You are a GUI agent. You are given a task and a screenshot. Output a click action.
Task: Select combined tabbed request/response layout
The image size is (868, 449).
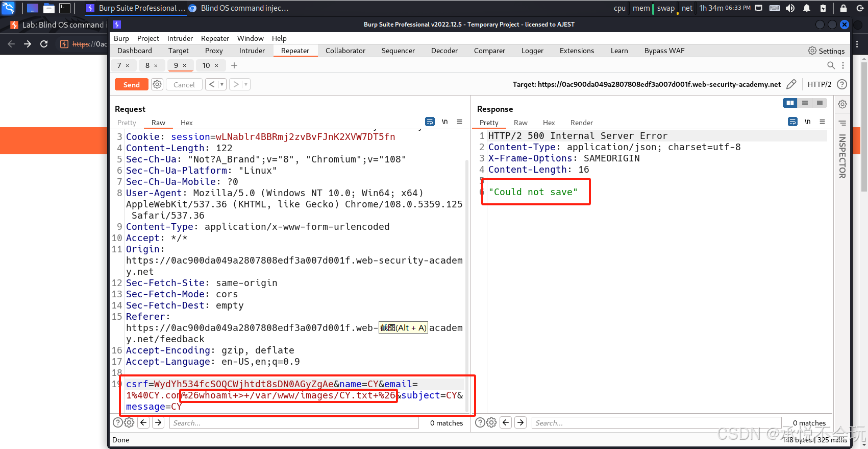tap(820, 103)
